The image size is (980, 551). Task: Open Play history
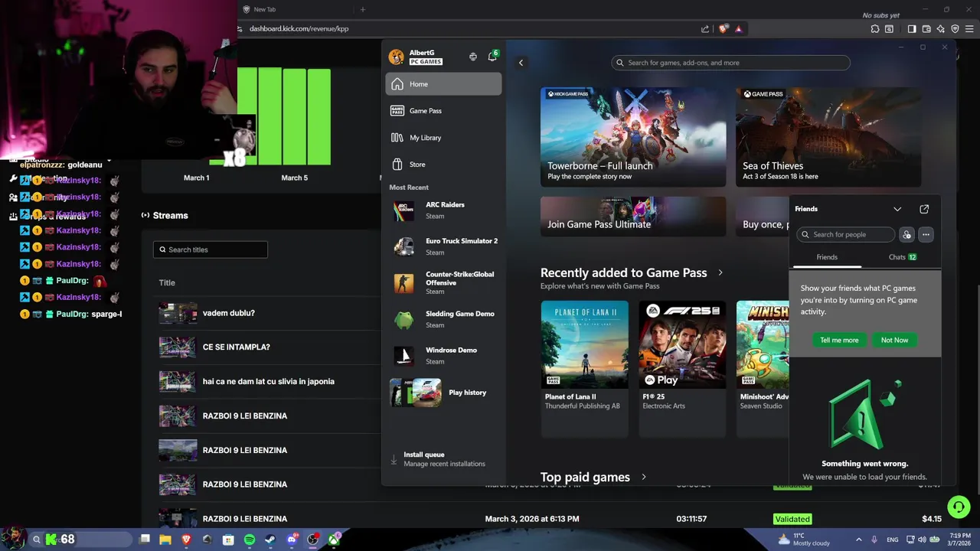tap(443, 393)
